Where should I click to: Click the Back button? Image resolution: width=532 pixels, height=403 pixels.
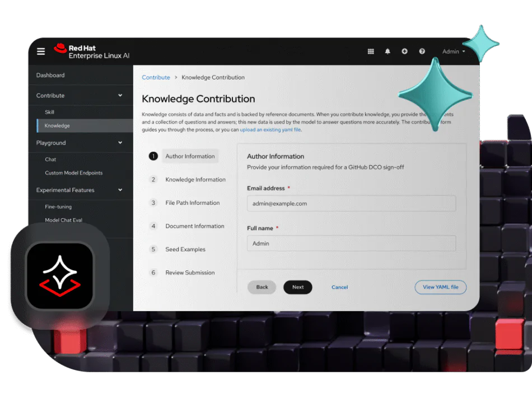tap(262, 287)
